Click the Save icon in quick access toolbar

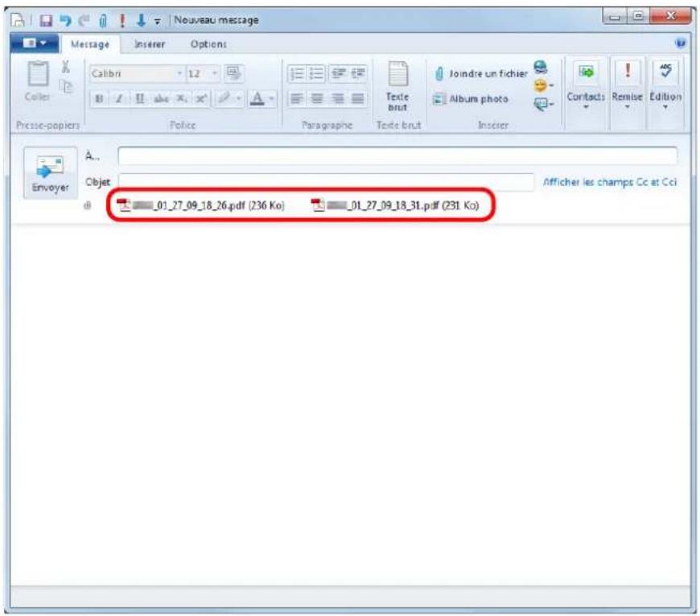(46, 20)
